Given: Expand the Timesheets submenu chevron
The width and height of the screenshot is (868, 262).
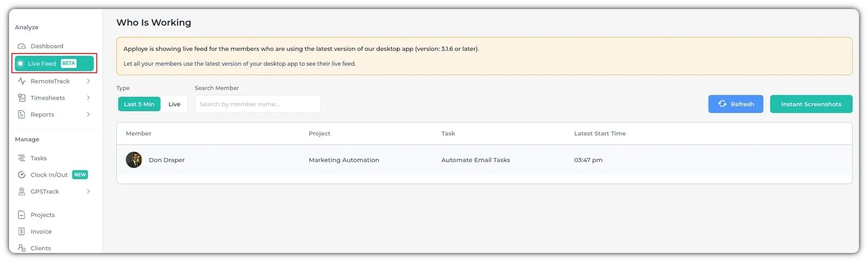Looking at the screenshot, I should click(88, 98).
